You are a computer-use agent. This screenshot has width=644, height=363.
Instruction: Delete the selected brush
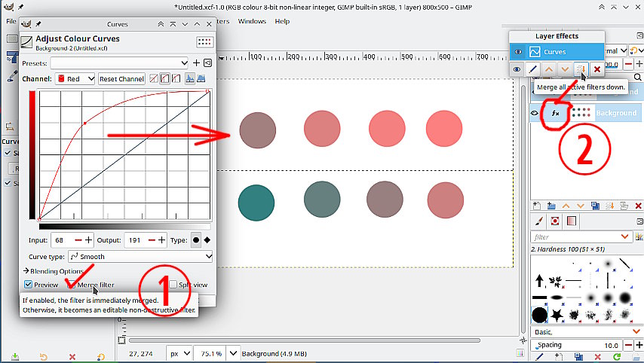tap(597, 357)
